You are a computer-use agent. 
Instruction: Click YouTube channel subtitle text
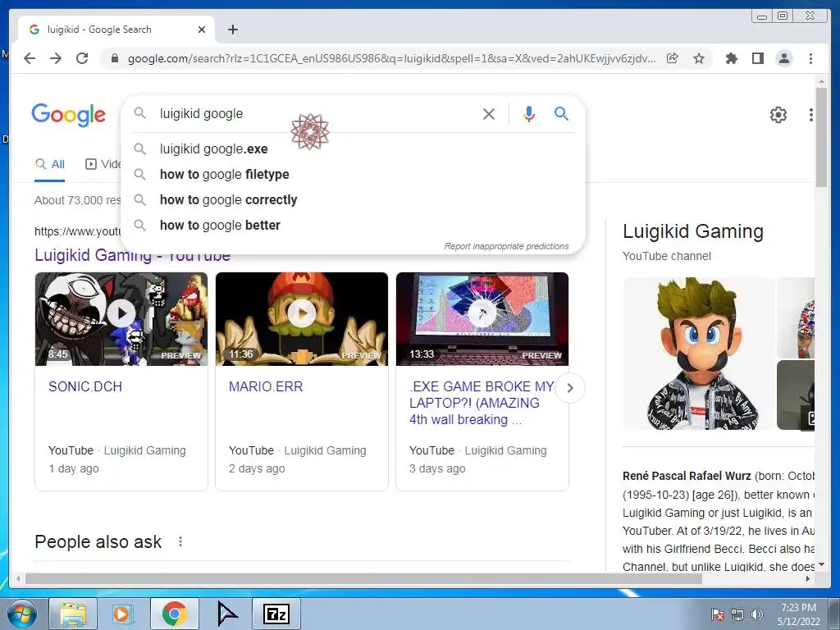666,256
